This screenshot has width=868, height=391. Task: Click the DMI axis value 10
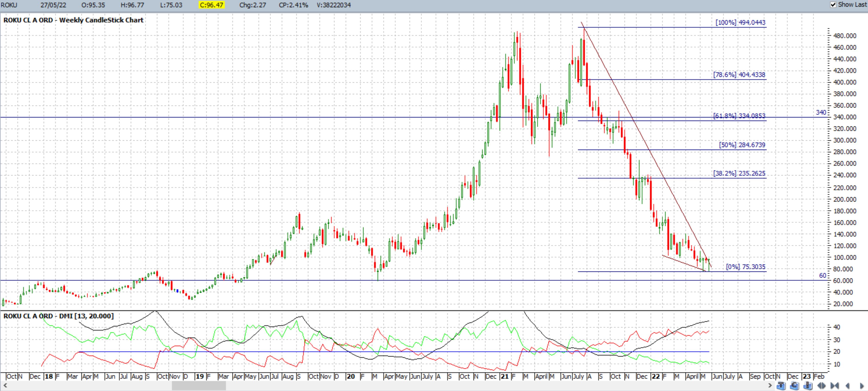coord(837,364)
